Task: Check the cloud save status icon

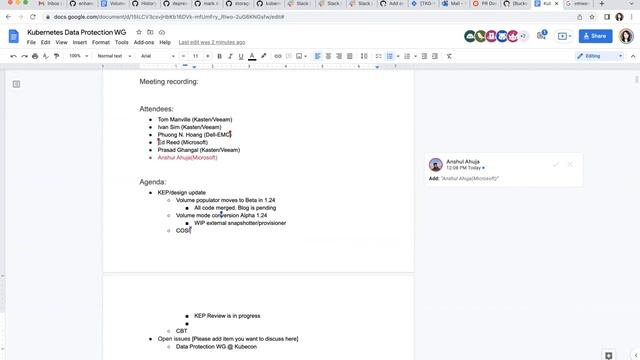Action: pyautogui.click(x=162, y=32)
